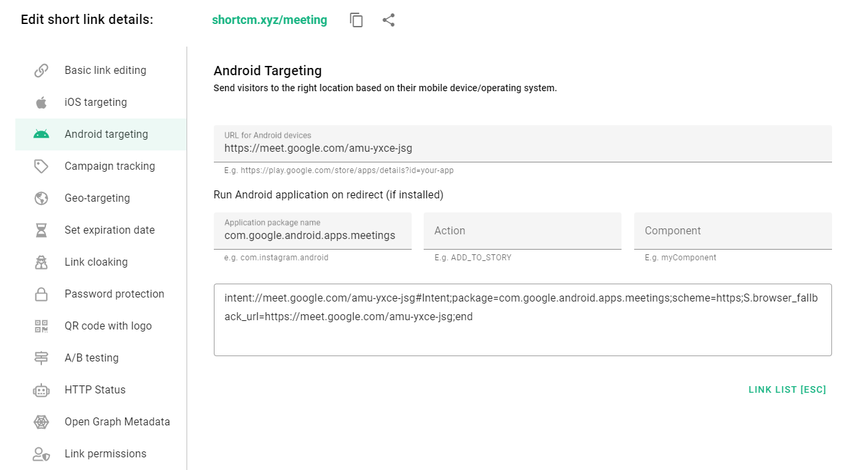
Task: Click the Apple icon for iOS targeting
Action: click(x=41, y=102)
